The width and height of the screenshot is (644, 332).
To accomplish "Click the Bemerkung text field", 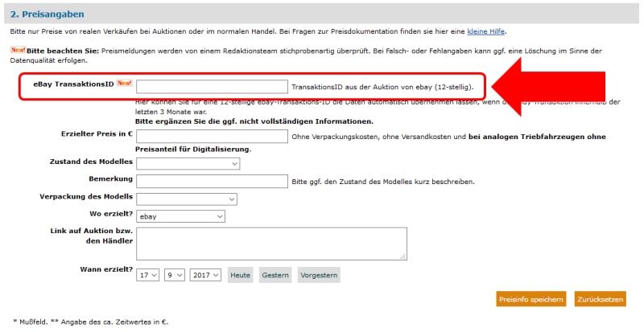I will [212, 181].
